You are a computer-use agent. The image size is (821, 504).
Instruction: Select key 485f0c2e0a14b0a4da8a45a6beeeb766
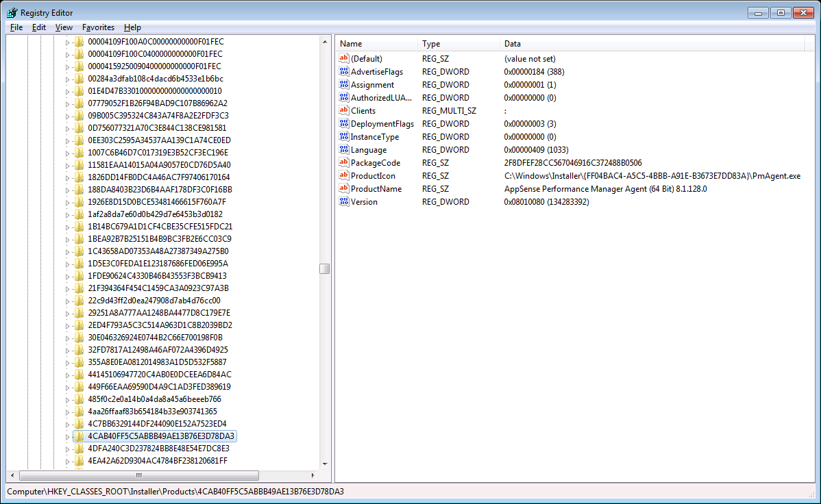point(154,399)
